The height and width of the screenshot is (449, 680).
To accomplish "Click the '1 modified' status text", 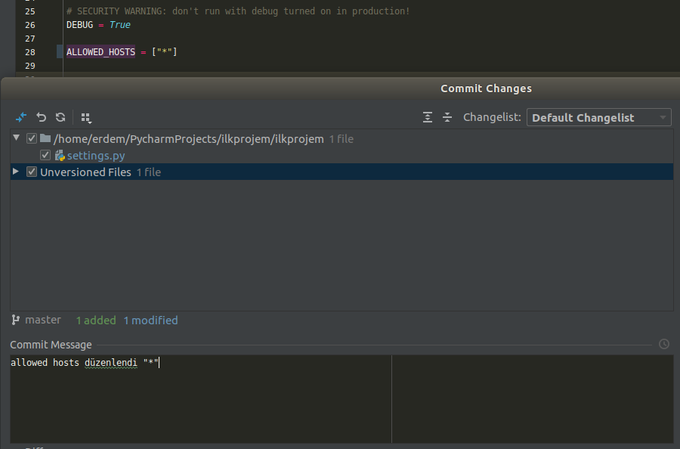I will pos(150,321).
